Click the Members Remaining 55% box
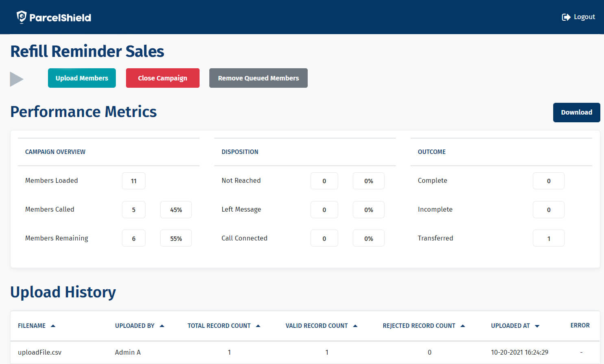Screen dimensions: 604x364 (176, 238)
